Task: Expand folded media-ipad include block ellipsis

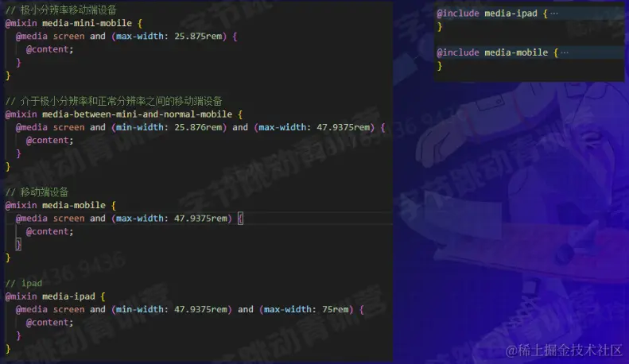Action: (554, 14)
